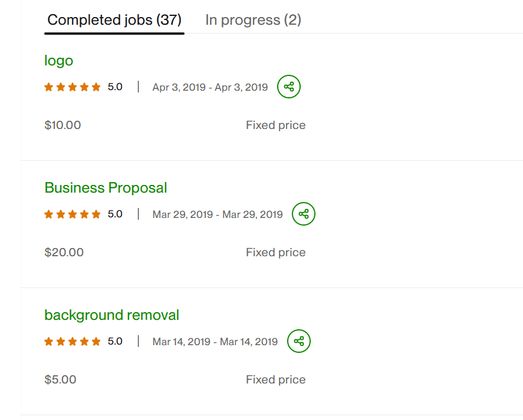Click Fixed price on the Business Proposal job
Image resolution: width=523 pixels, height=420 pixels.
coord(276,252)
